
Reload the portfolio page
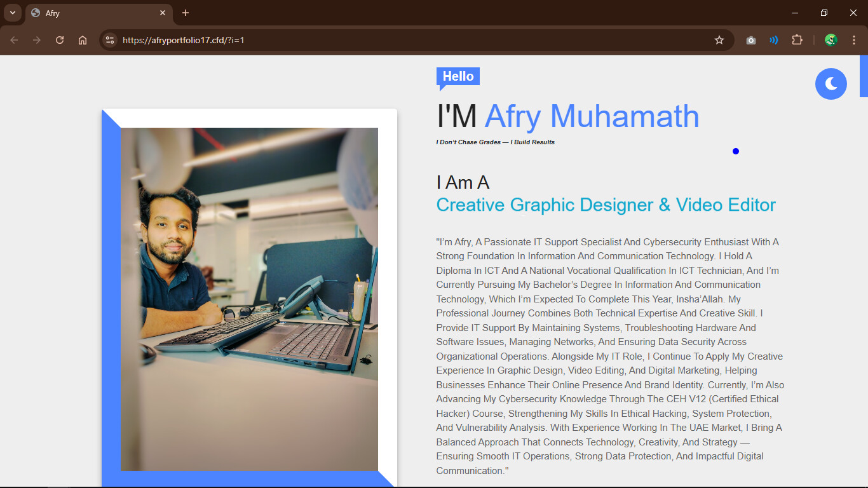coord(60,40)
